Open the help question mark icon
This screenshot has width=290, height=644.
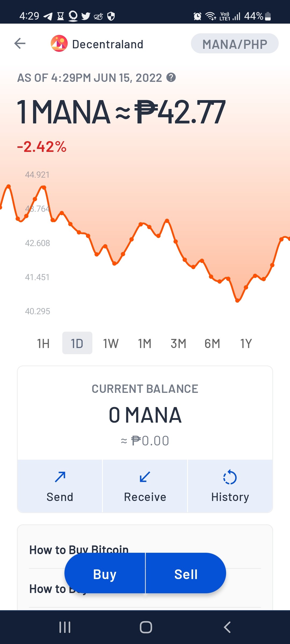(171, 78)
